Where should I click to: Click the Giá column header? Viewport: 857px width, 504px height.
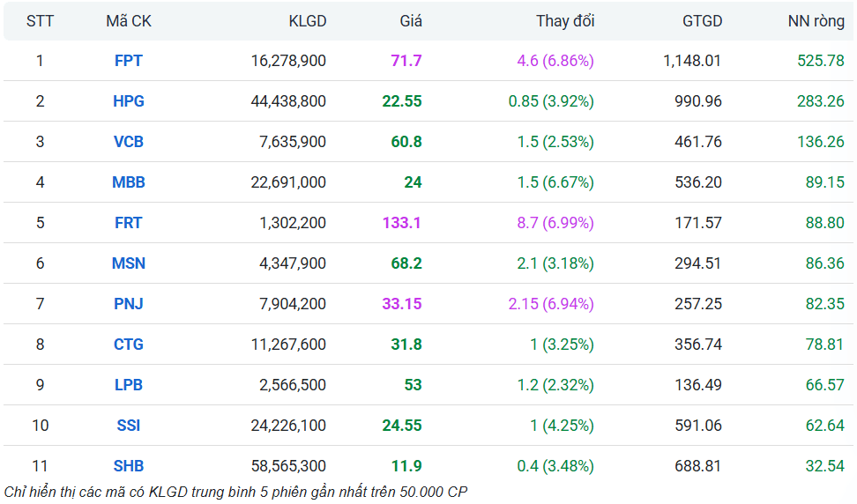pos(411,21)
